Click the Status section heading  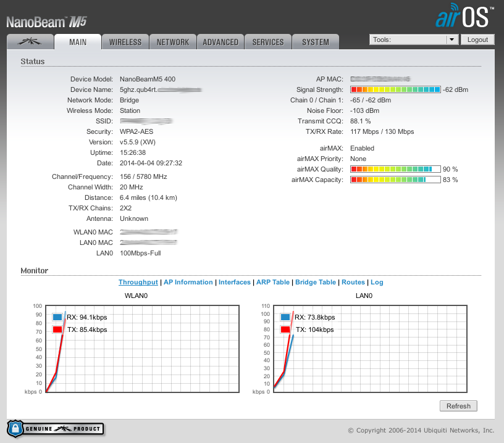pos(33,61)
